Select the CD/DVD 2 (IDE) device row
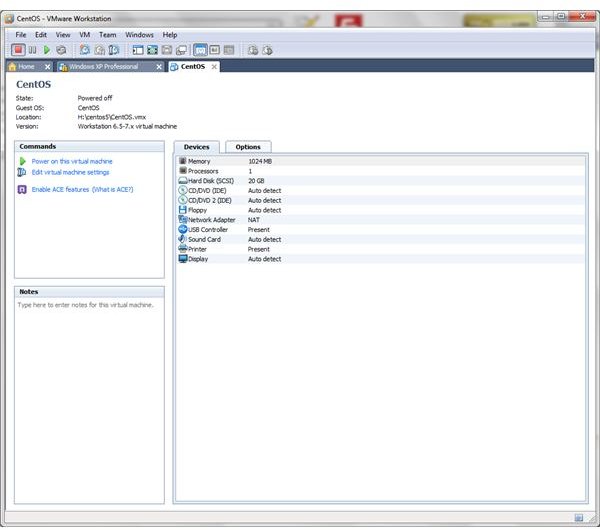Viewport: 600px width, 530px height. (381, 200)
